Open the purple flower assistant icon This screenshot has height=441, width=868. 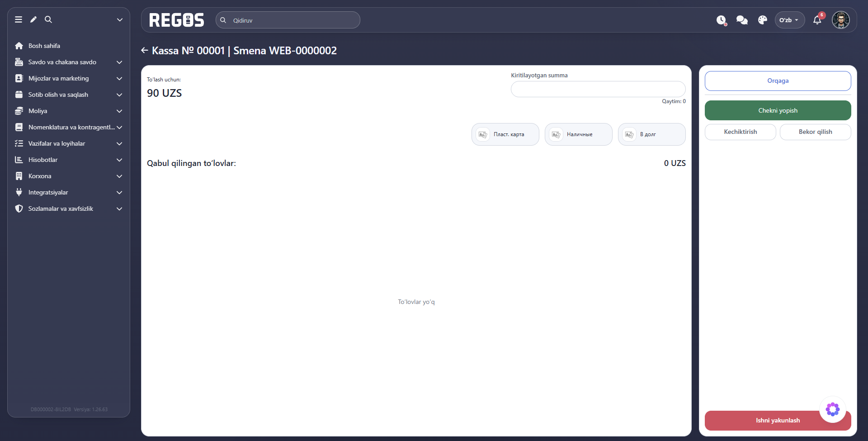[833, 409]
